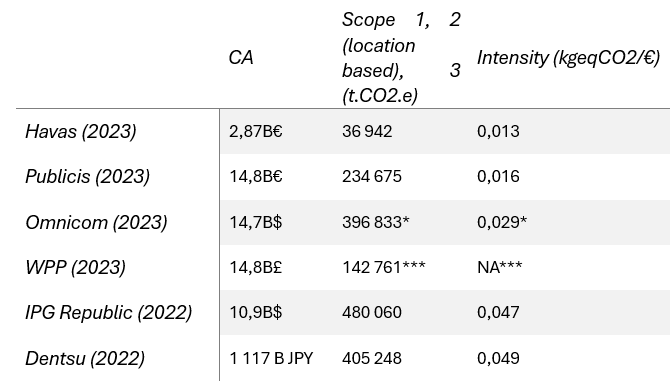The image size is (670, 381).
Task: Select the 142 761*** emissions cell
Action: click(x=384, y=268)
